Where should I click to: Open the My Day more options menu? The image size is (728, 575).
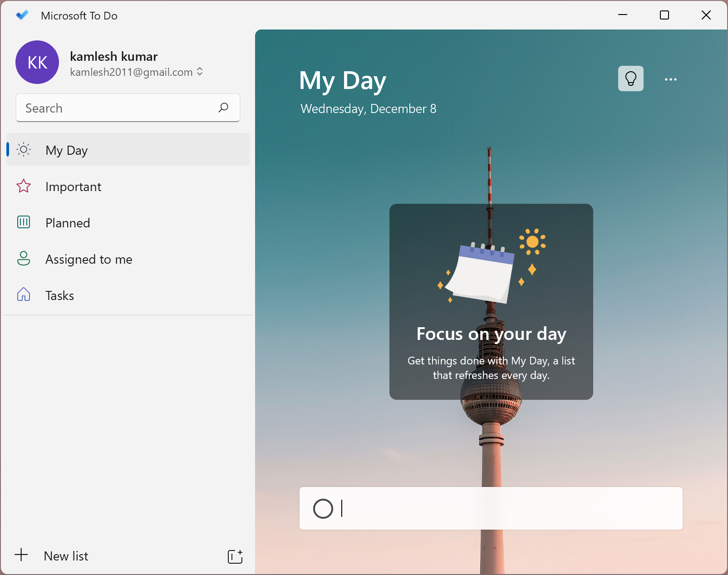click(x=670, y=79)
